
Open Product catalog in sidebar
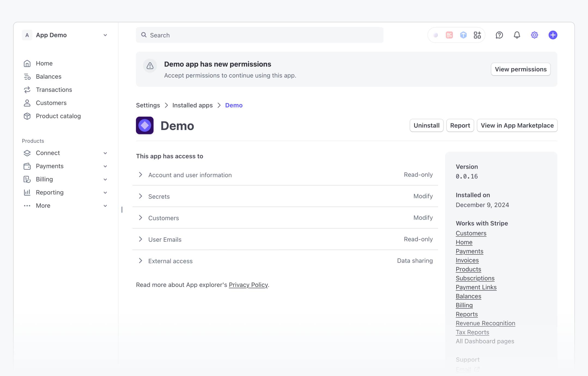click(x=58, y=116)
